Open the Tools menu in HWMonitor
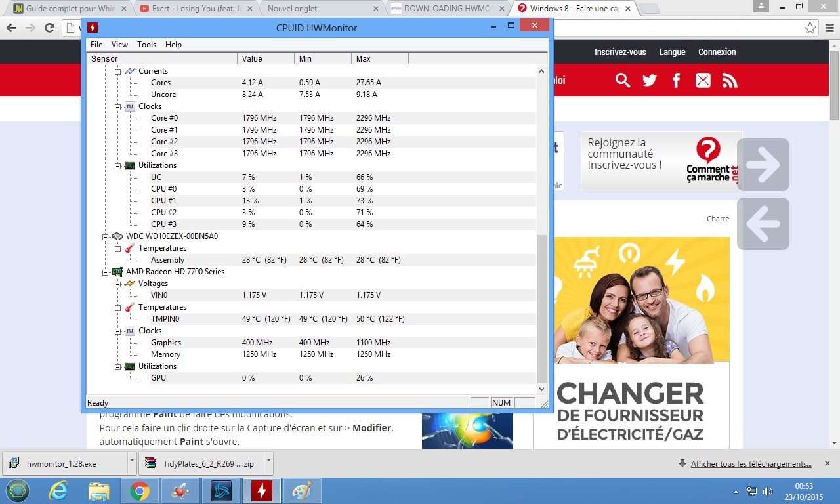The width and height of the screenshot is (840, 504). (147, 45)
